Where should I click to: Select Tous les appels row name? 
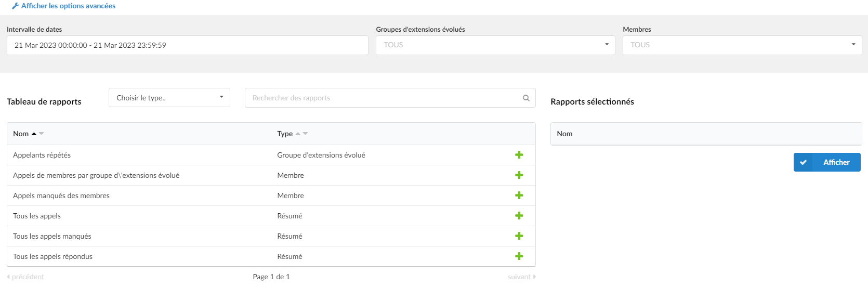coord(37,216)
